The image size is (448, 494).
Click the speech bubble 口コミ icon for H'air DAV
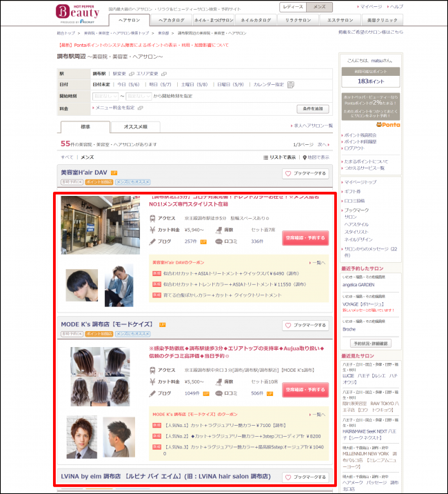218,241
